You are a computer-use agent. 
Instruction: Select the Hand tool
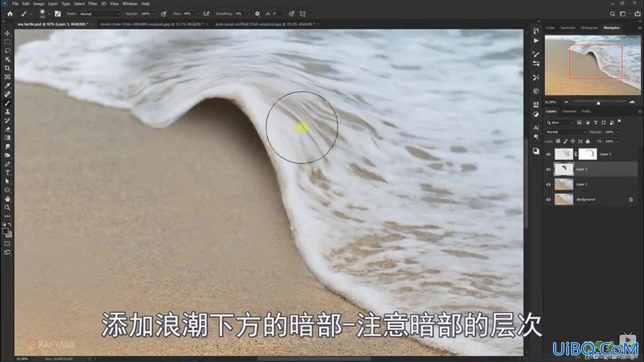point(8,199)
